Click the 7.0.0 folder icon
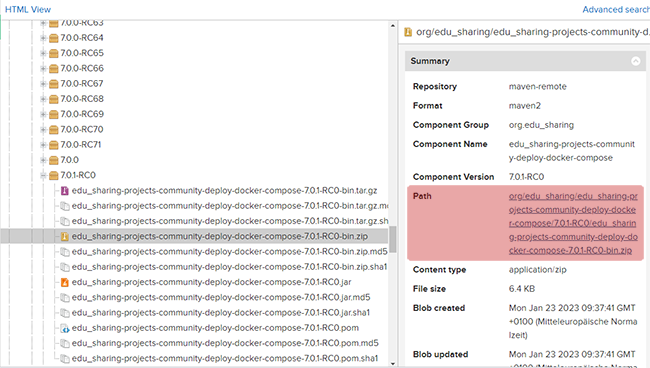Image resolution: width=650 pixels, height=368 pixels. (x=53, y=160)
